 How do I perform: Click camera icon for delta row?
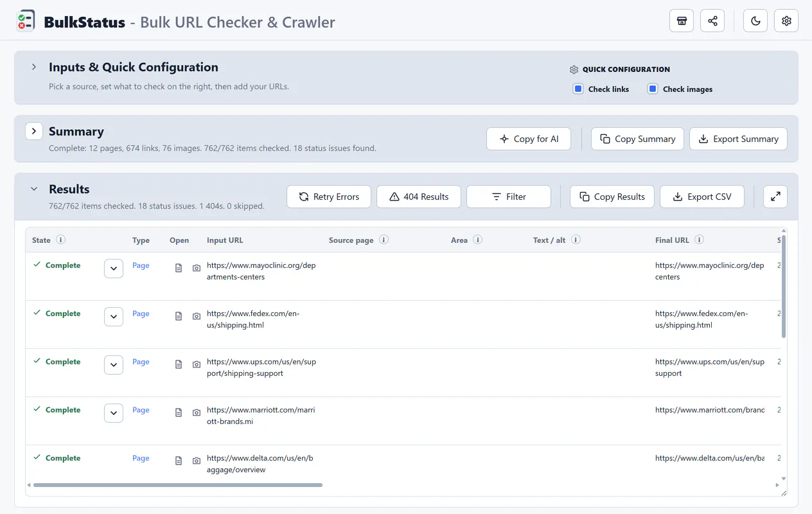point(197,461)
